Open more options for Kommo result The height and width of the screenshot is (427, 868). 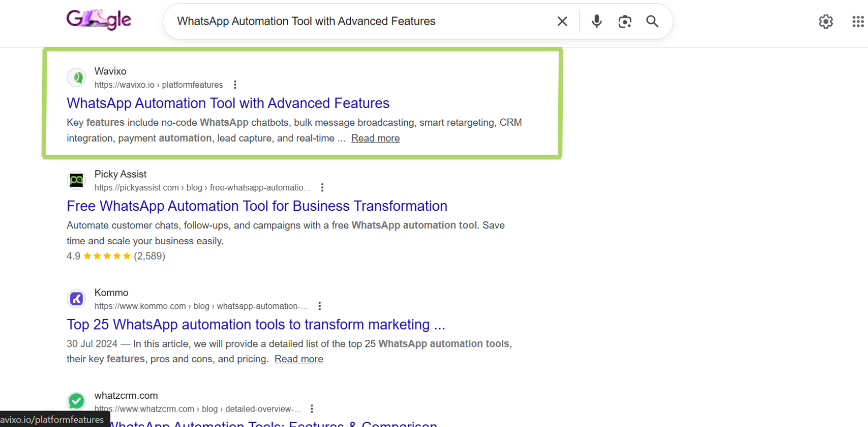[320, 306]
